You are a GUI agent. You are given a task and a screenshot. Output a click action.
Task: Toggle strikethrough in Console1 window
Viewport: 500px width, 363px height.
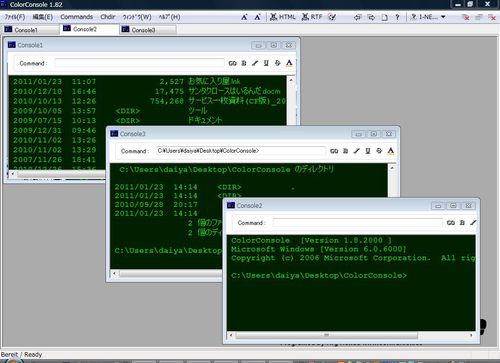click(277, 63)
